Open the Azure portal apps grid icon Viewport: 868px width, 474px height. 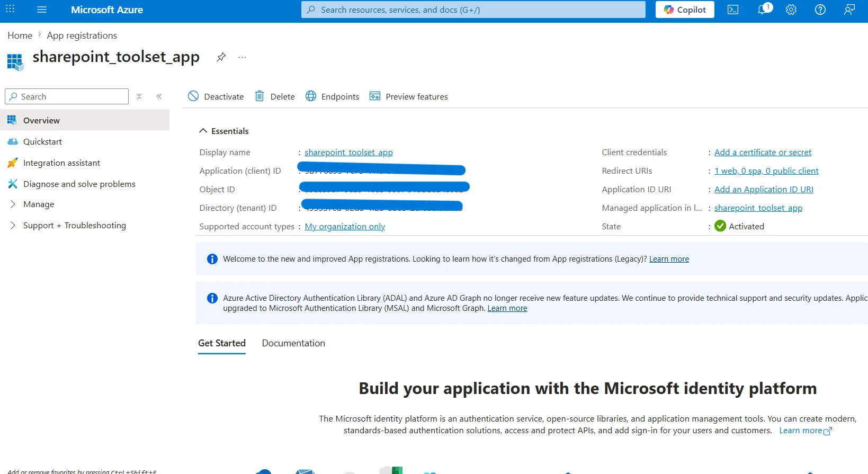(x=10, y=10)
